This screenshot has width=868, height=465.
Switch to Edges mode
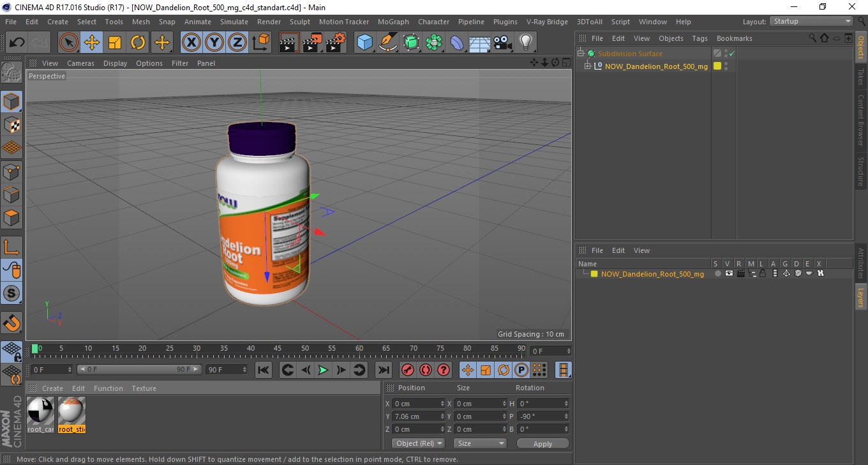coord(11,194)
